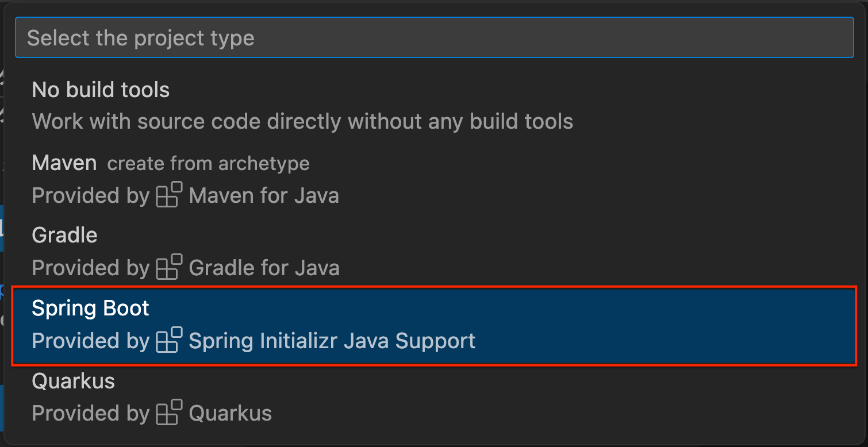Choose the Quarkus project type title
Screen dimensions: 868x447
74,381
